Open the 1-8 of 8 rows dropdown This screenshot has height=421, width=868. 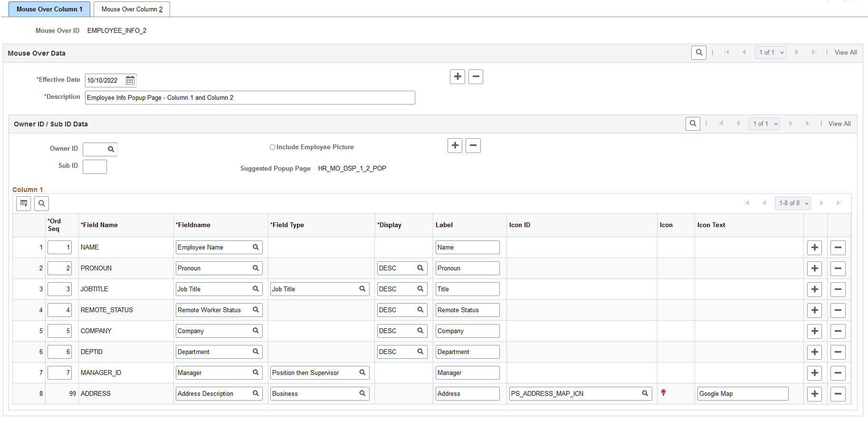tap(793, 203)
